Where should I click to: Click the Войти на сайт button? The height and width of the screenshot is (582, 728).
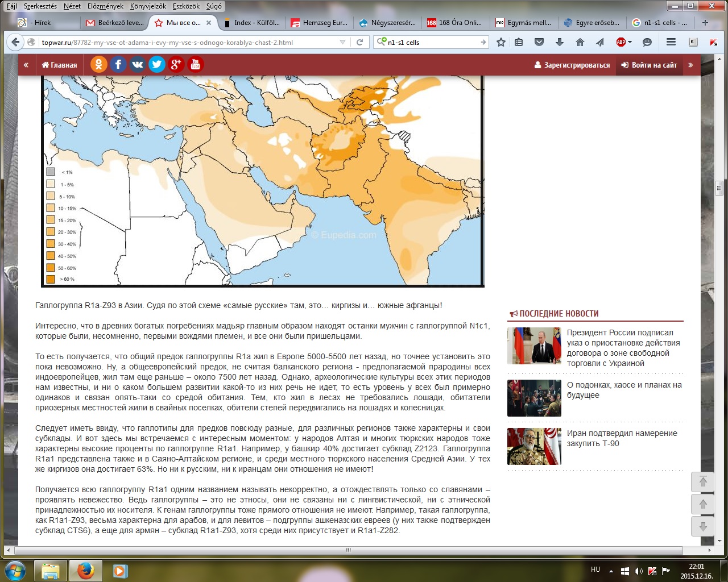(649, 65)
